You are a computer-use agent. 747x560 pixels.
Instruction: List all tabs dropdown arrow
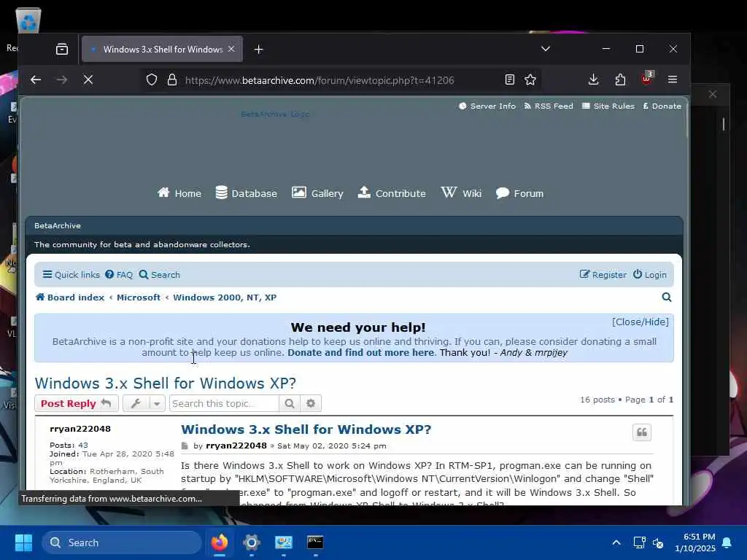[x=546, y=49]
